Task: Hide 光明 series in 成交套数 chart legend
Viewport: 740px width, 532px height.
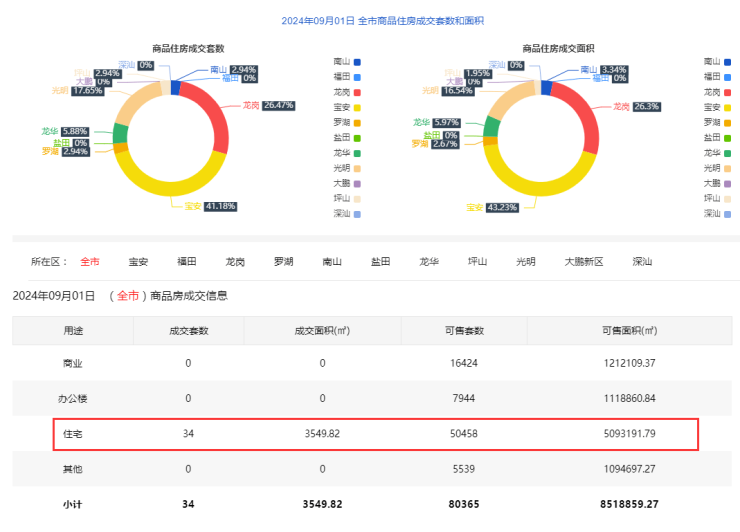Action: pyautogui.click(x=359, y=168)
